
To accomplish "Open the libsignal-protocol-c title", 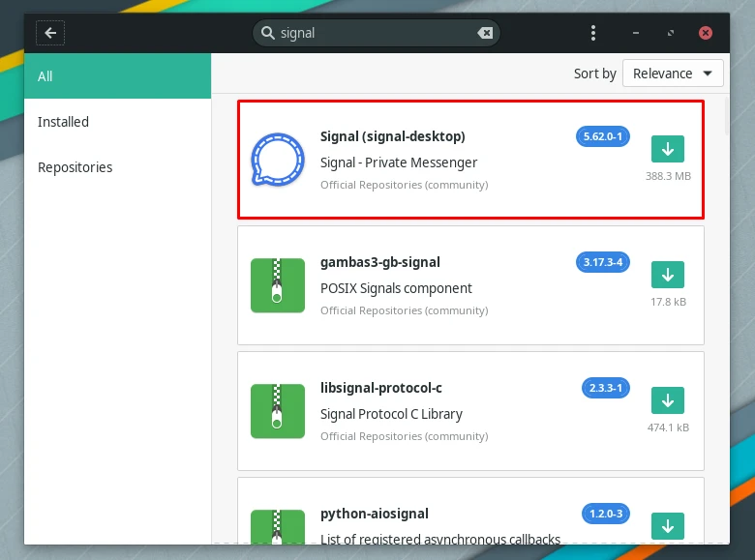I will pyautogui.click(x=380, y=388).
